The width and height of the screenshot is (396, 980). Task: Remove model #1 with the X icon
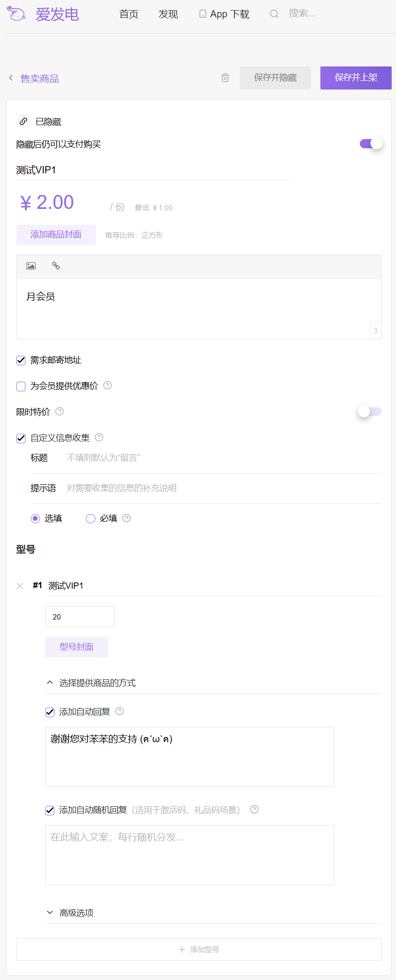[20, 586]
